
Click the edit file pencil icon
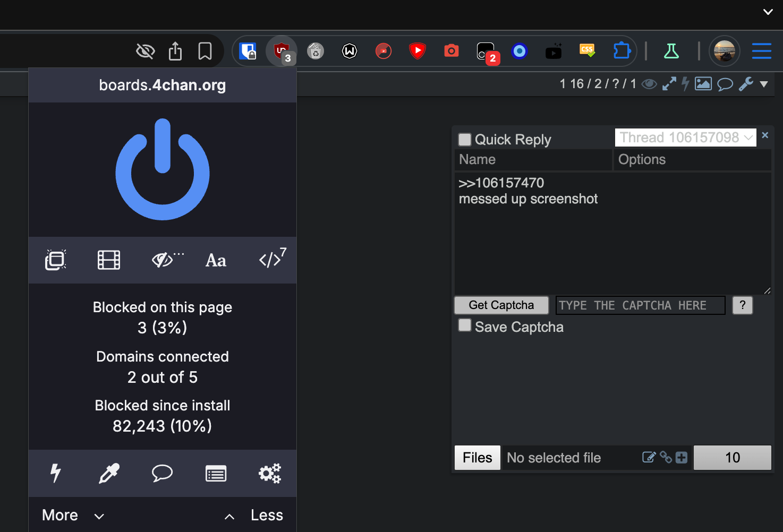(649, 457)
